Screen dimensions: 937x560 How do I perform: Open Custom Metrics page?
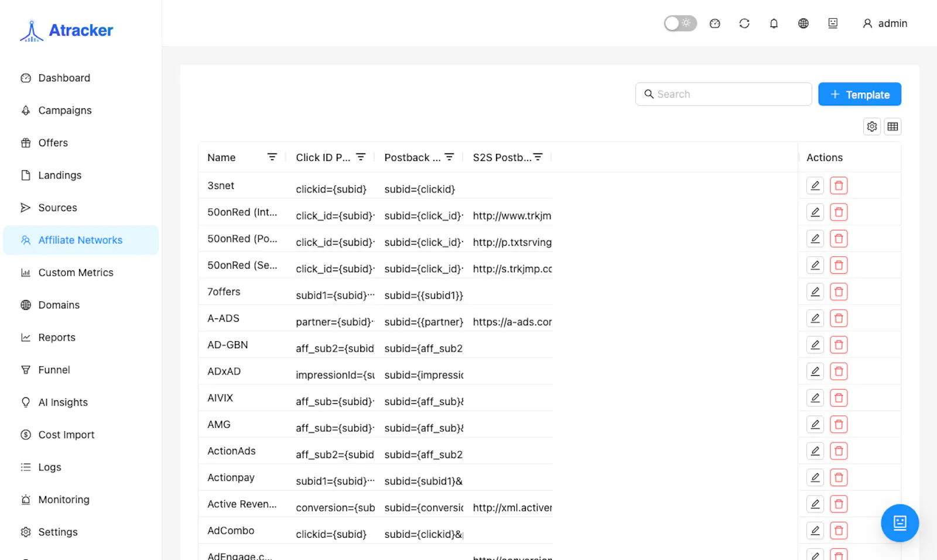pyautogui.click(x=81, y=273)
